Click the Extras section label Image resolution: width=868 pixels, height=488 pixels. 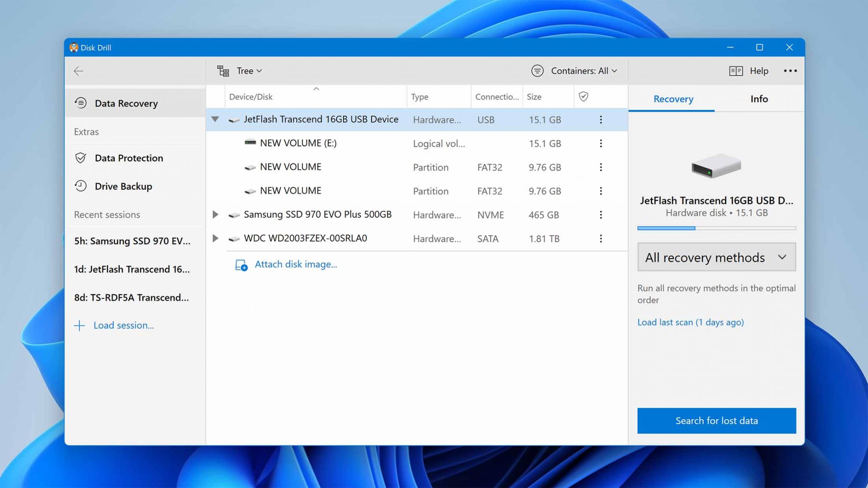(86, 132)
